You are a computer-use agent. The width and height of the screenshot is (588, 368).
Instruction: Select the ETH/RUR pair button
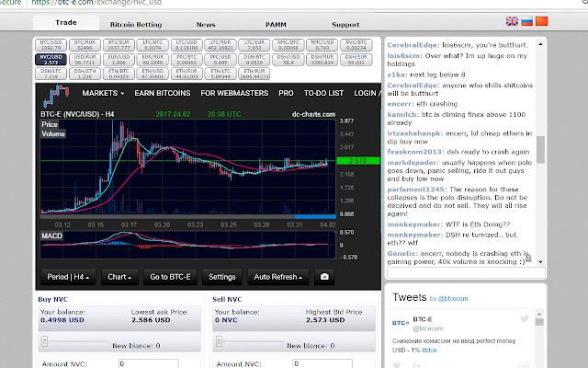pyautogui.click(x=254, y=74)
